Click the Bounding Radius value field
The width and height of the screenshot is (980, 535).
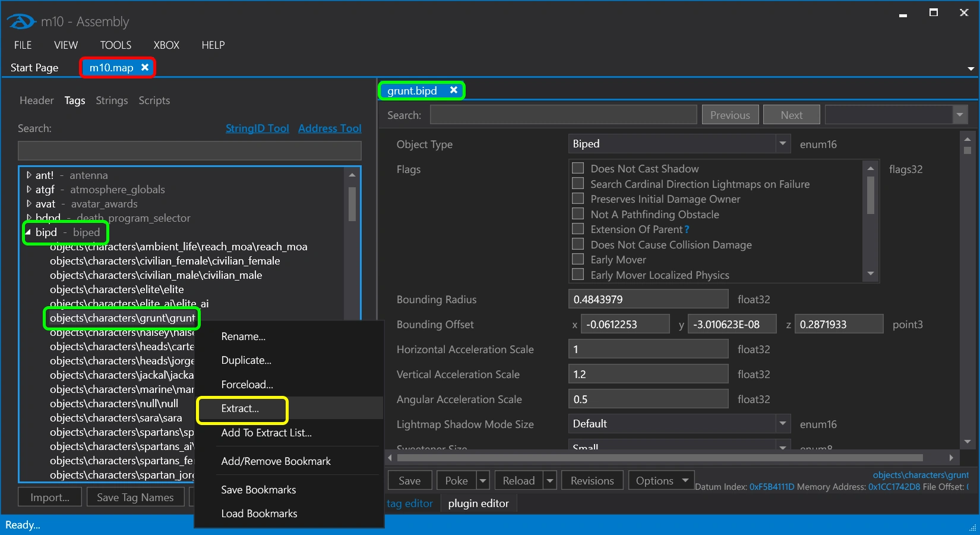(647, 300)
